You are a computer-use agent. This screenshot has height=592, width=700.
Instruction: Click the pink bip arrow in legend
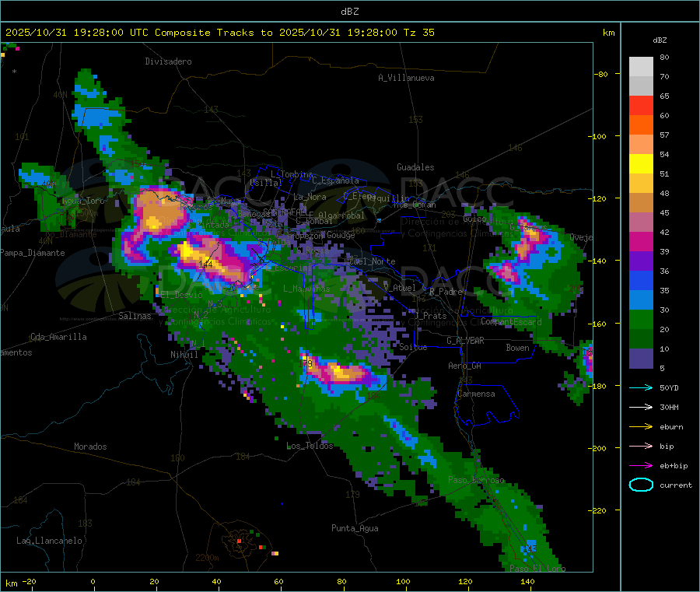click(x=641, y=446)
